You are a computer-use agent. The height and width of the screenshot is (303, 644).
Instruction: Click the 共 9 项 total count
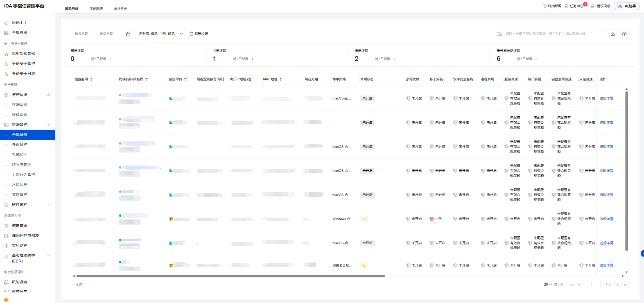[77, 285]
